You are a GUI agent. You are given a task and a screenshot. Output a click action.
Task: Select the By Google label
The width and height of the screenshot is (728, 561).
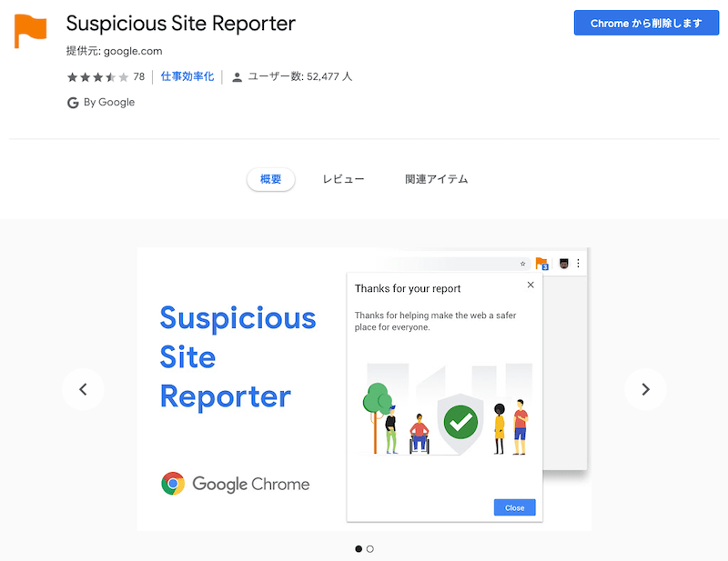[x=109, y=102]
